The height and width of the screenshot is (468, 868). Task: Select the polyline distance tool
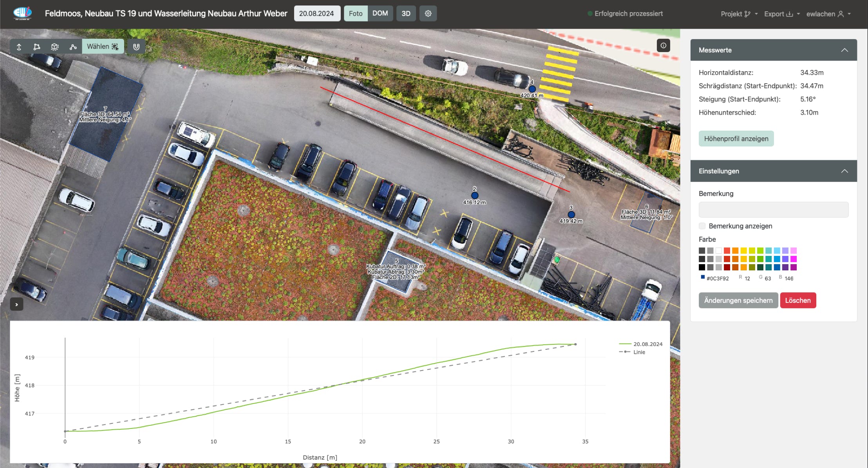pos(73,47)
